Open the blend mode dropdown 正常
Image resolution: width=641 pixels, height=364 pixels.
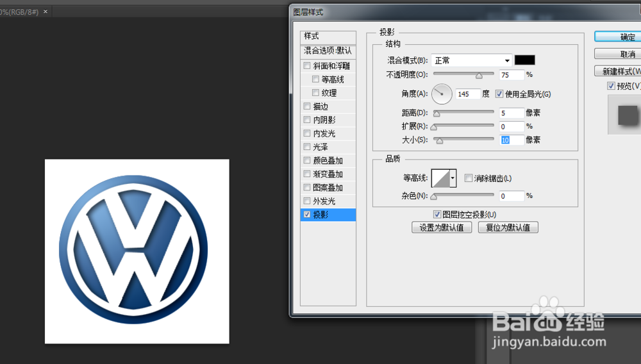pos(472,60)
